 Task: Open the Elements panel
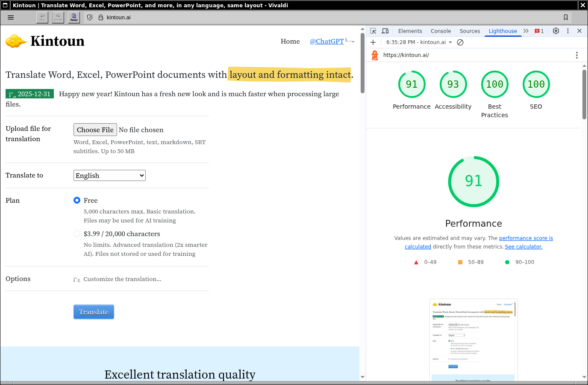coord(410,30)
